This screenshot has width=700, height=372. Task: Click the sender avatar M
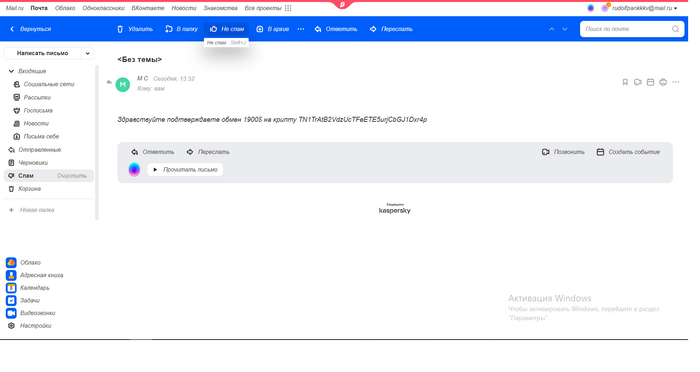(123, 84)
